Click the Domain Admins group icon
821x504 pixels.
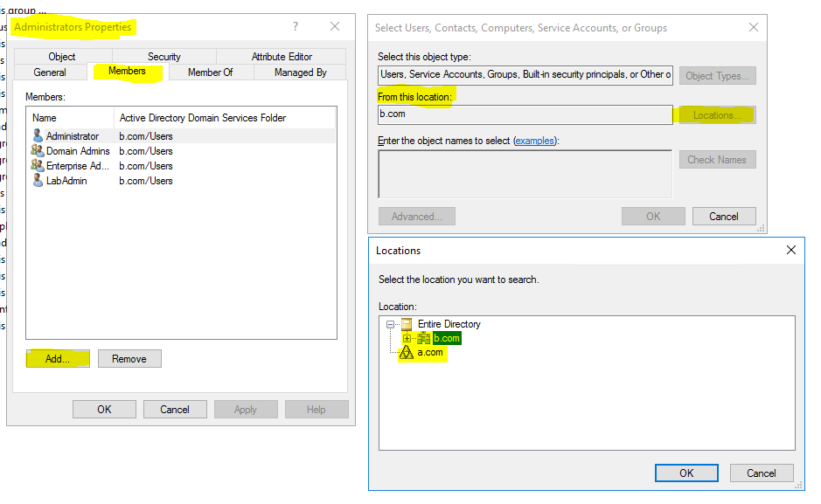tap(38, 150)
